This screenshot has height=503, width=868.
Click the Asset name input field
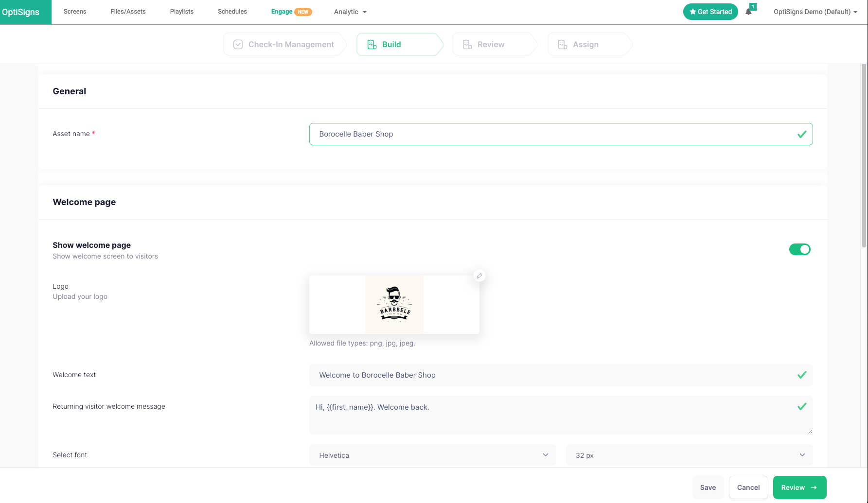(554, 134)
